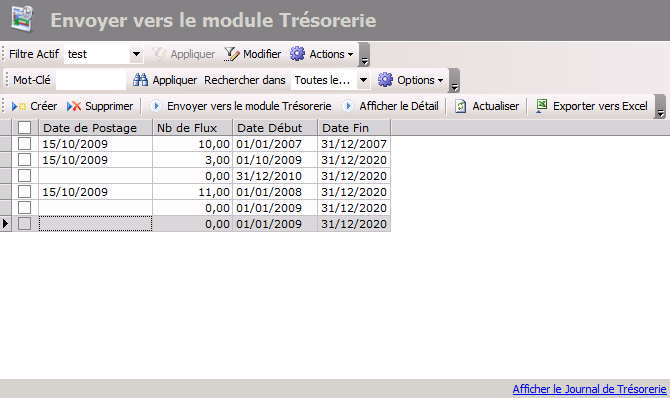
Task: Select Date Début cell 31/12/2010
Action: (275, 176)
